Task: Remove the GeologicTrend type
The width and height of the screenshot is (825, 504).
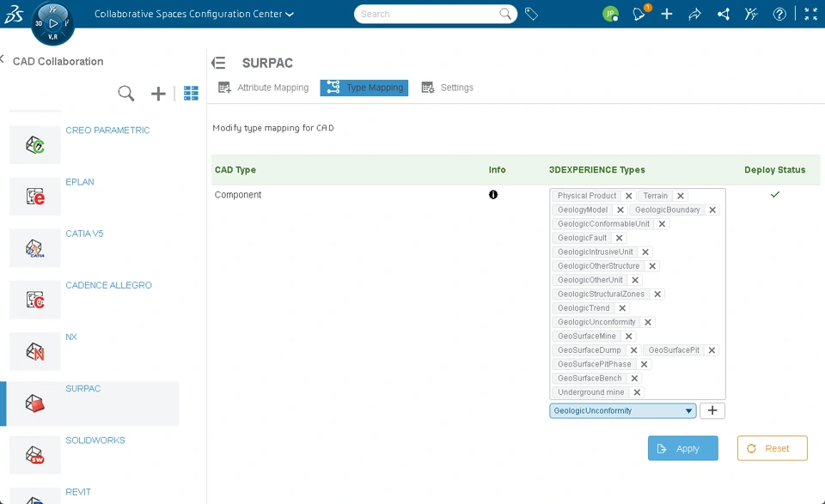Action: [x=622, y=308]
